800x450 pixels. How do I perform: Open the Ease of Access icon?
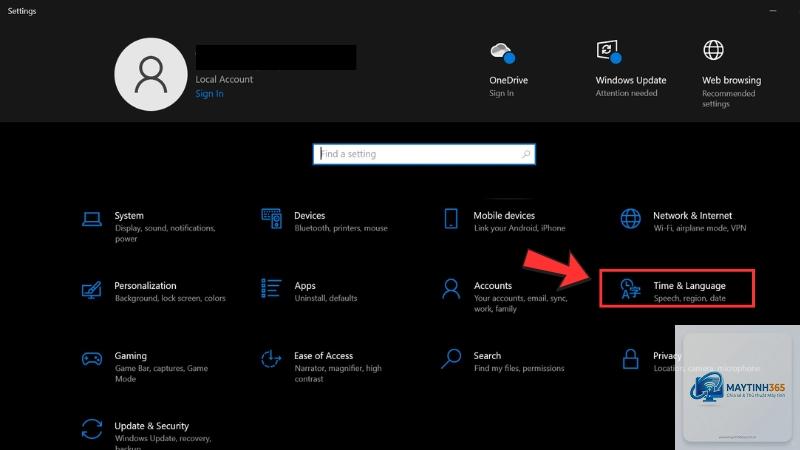tap(271, 359)
